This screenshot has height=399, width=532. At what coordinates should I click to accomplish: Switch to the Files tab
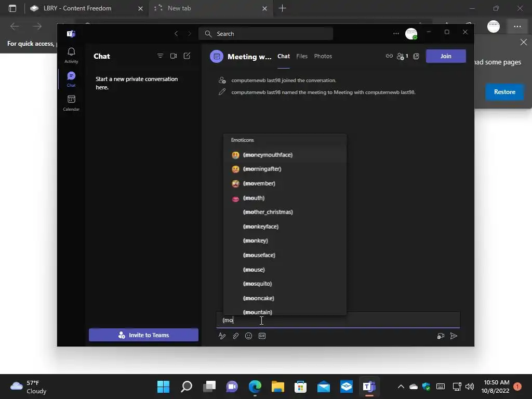coord(302,56)
